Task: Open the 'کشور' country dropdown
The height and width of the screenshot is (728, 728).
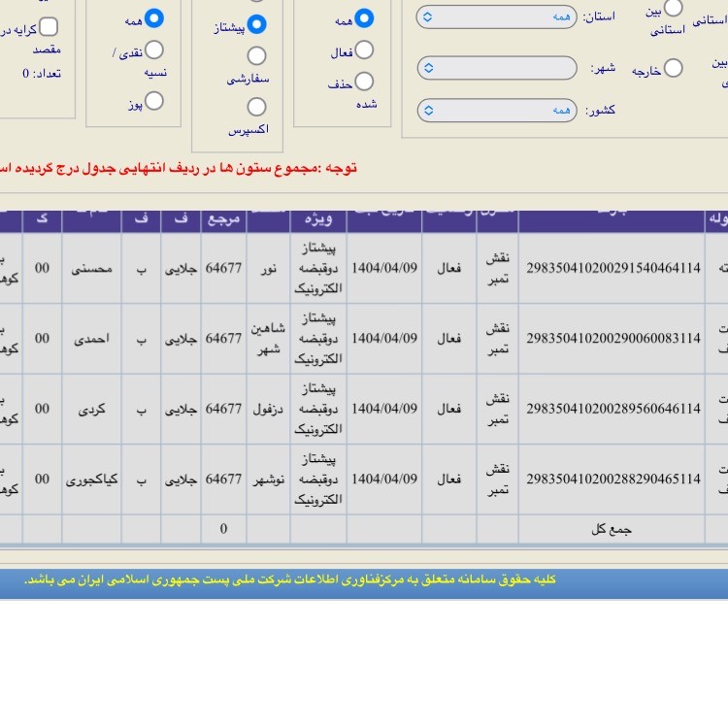Action: 496,111
